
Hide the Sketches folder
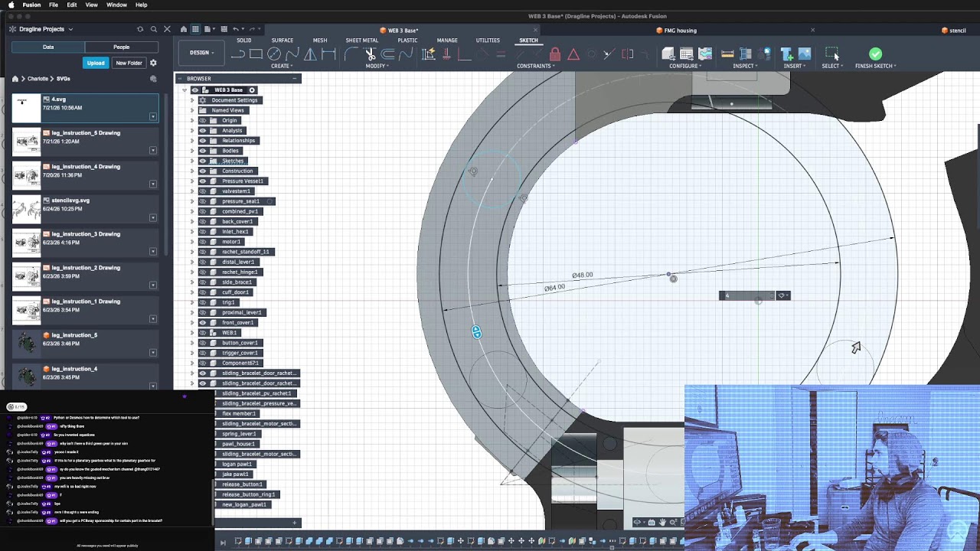coord(203,161)
